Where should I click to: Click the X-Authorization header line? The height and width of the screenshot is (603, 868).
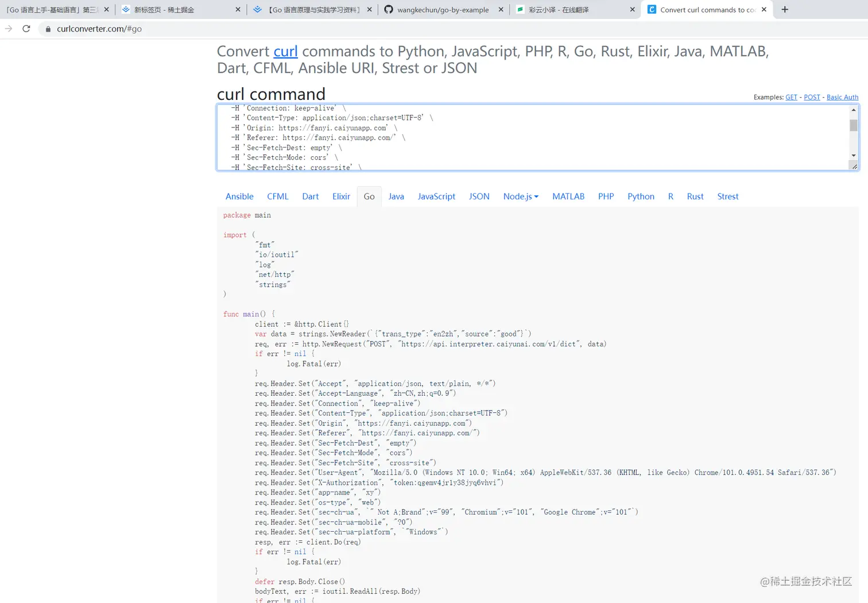(x=379, y=483)
